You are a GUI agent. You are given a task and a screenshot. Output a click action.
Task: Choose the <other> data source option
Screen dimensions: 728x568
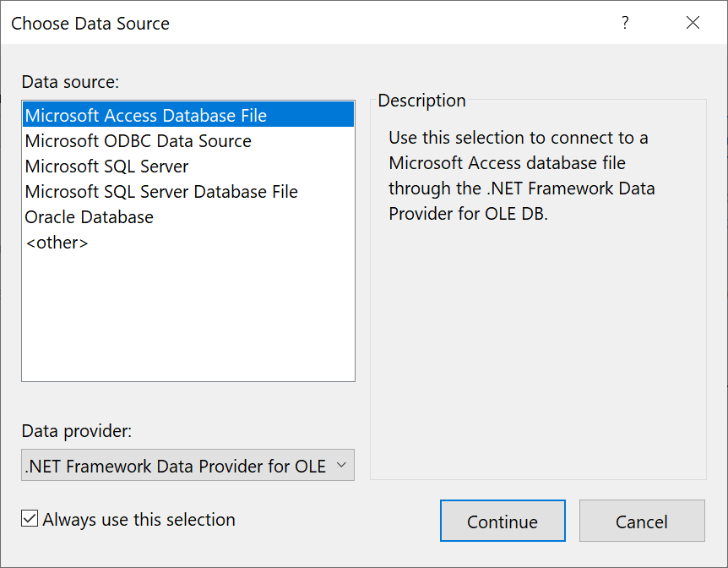click(x=188, y=243)
